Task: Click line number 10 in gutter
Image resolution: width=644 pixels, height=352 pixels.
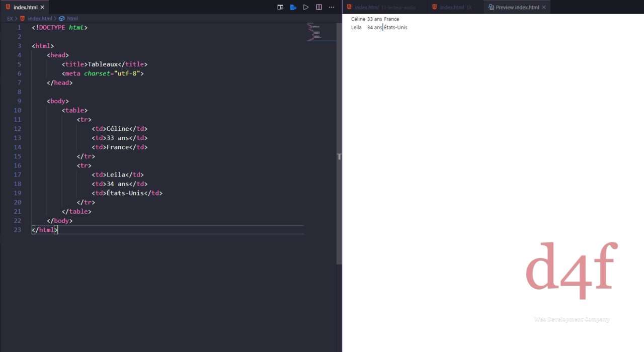Action: pos(18,110)
